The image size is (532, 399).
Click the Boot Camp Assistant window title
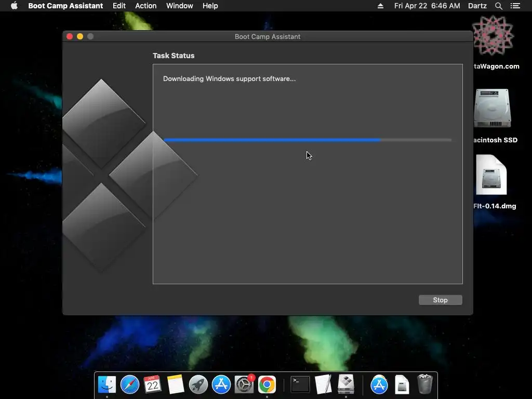tap(268, 37)
